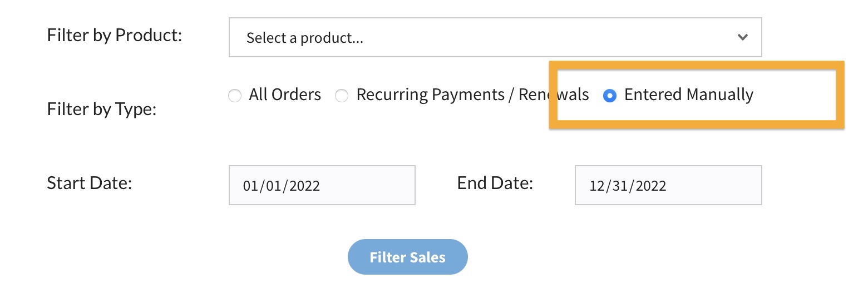Click the chevron arrow in product dropdown
This screenshot has width=868, height=298.
pyautogui.click(x=742, y=37)
